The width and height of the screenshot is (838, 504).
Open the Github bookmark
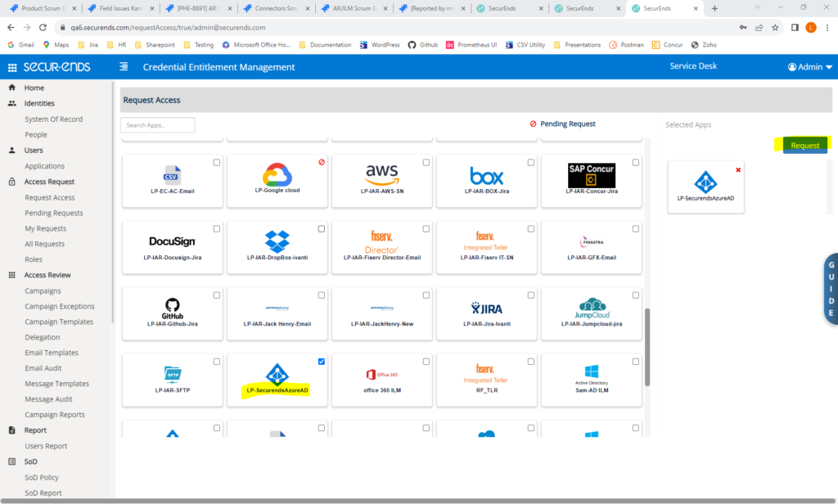423,45
